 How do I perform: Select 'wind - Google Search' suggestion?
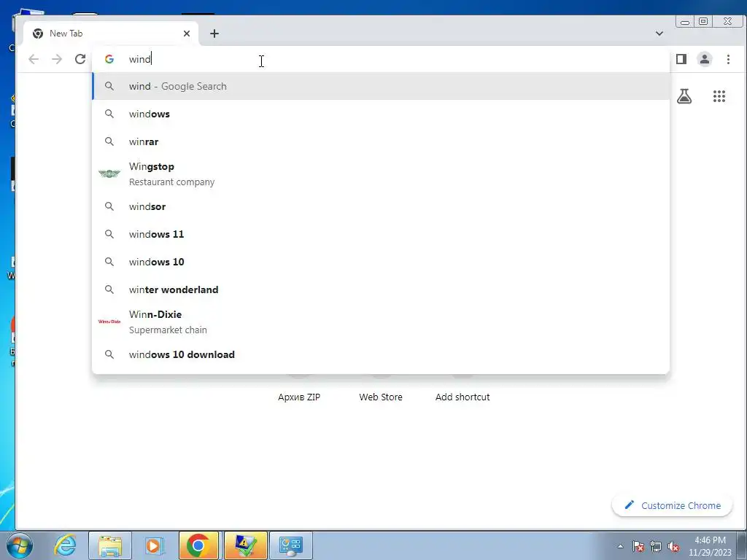click(x=381, y=86)
